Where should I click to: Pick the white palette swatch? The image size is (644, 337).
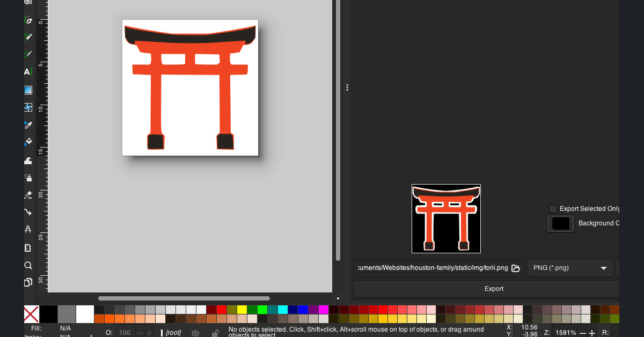pos(85,314)
